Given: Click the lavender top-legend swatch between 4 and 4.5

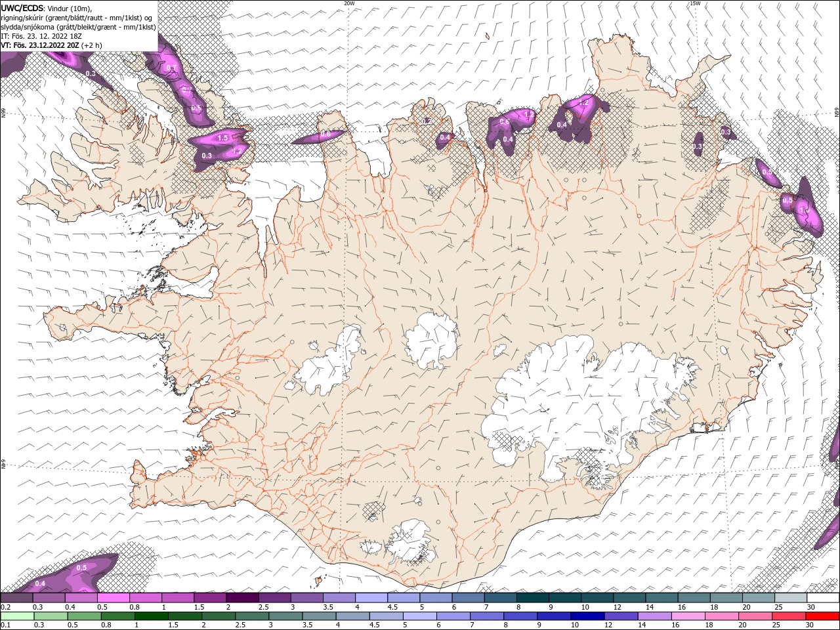Looking at the screenshot, I should click(x=371, y=598).
